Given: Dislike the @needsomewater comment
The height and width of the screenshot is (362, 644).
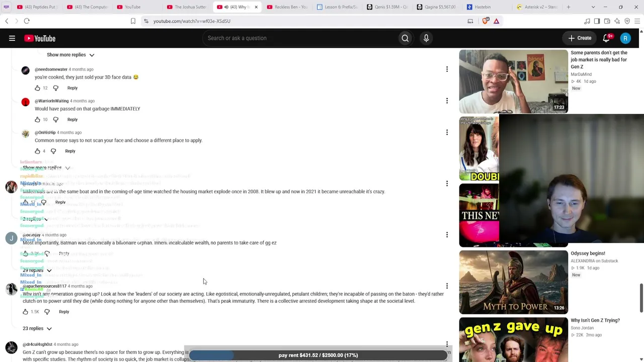Looking at the screenshot, I should pos(56,88).
